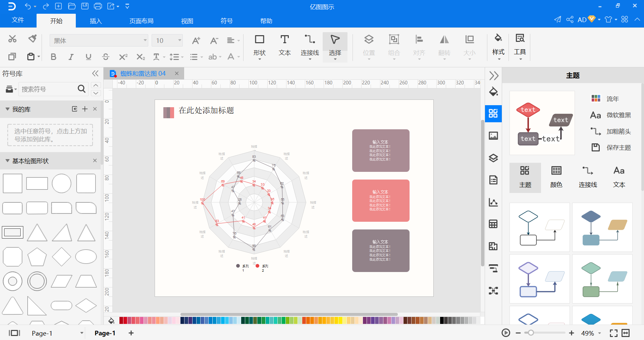Open the theme panel icon in right sidebar
This screenshot has height=340, width=644.
493,113
